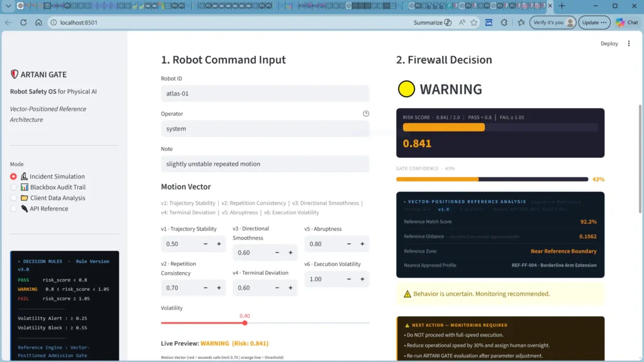
Task: Increase v1 Trajectory Stability with plus
Action: coord(219,244)
